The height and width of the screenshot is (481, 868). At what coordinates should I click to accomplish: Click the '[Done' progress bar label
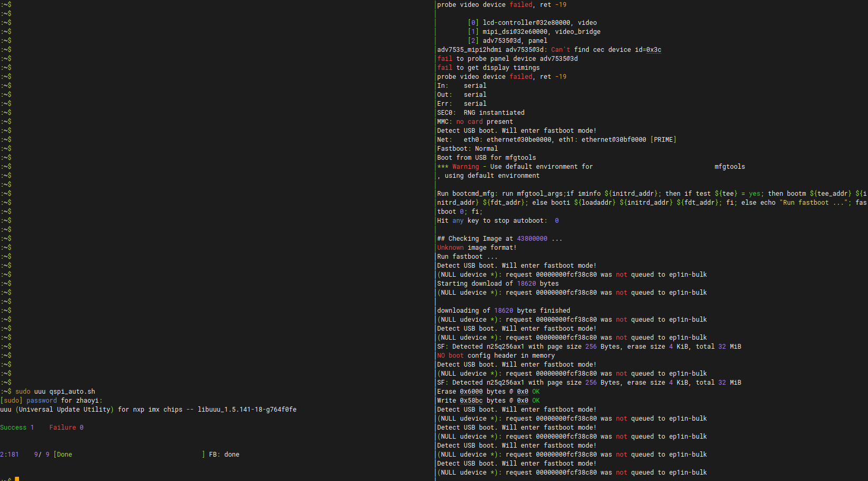click(x=63, y=455)
